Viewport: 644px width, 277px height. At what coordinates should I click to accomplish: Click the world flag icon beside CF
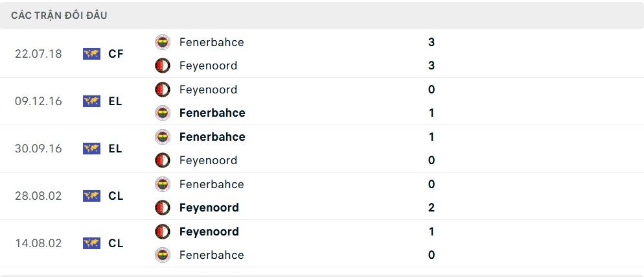[91, 54]
